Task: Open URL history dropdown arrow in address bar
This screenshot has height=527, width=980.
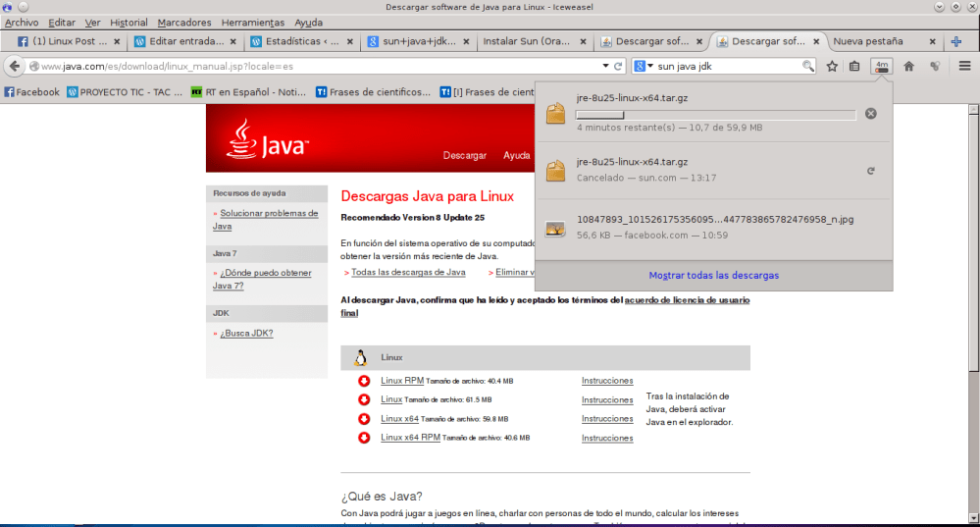Action: pyautogui.click(x=605, y=66)
